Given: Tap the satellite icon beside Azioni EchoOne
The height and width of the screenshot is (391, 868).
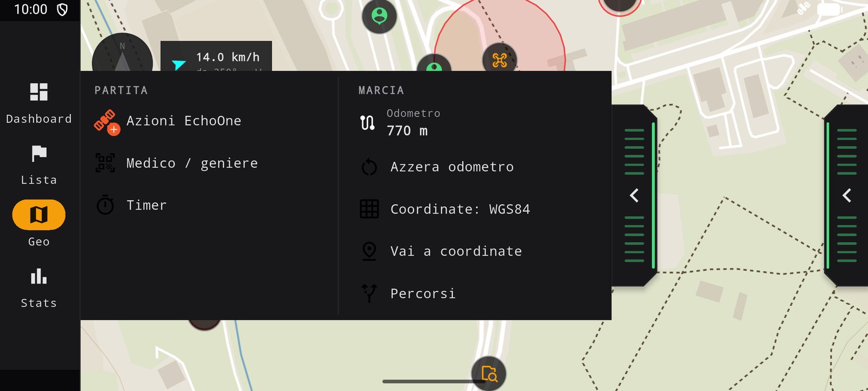Looking at the screenshot, I should pyautogui.click(x=106, y=122).
